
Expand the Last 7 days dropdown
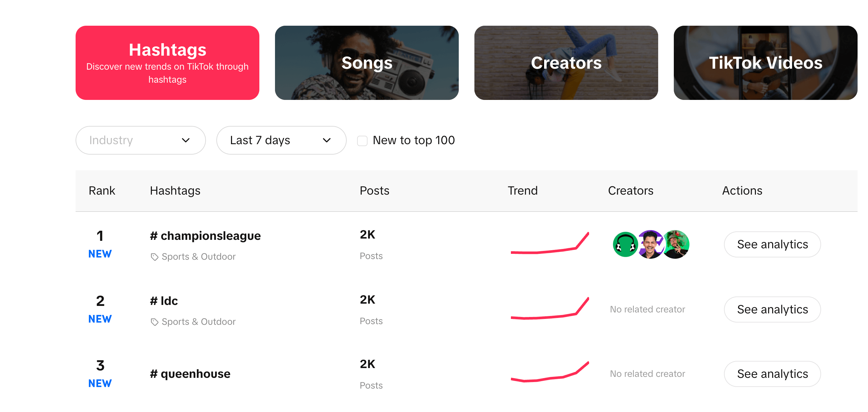(281, 140)
